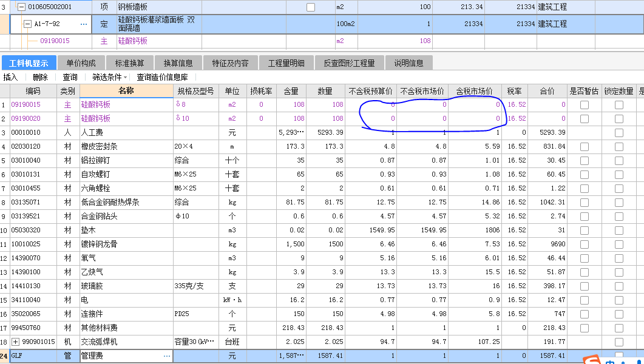Switch to the 换算信息 tab
The height and width of the screenshot is (364, 644).
coord(178,63)
